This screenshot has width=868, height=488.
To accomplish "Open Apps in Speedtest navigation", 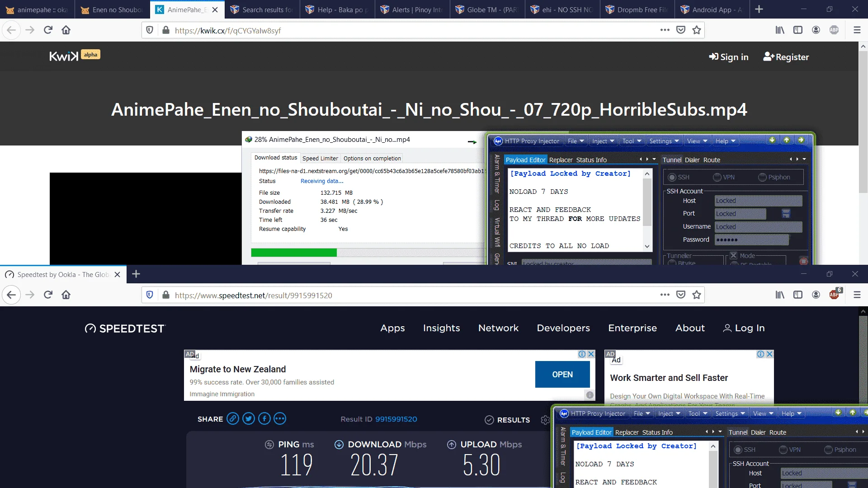I will click(x=392, y=328).
